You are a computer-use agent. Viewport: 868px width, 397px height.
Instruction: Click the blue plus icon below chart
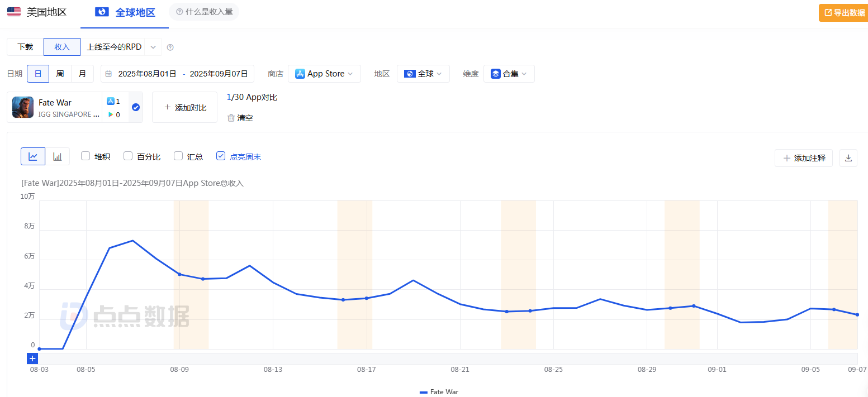pos(32,358)
